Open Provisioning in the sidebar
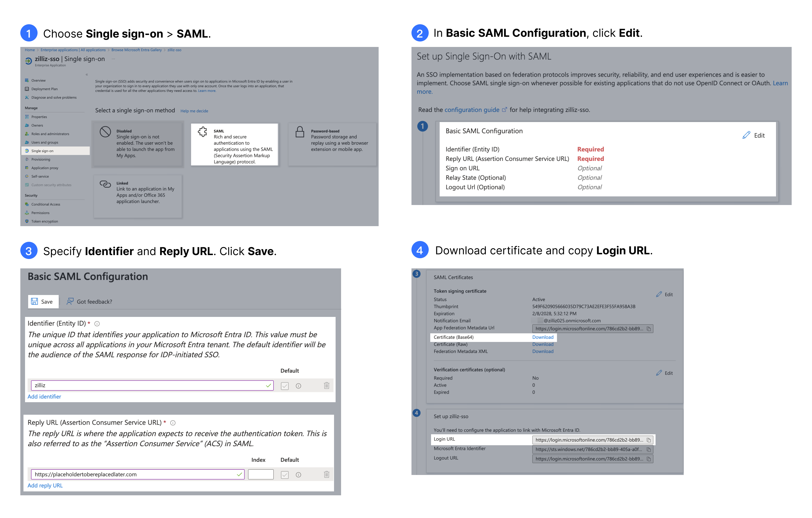The width and height of the screenshot is (812, 518). pyautogui.click(x=40, y=159)
